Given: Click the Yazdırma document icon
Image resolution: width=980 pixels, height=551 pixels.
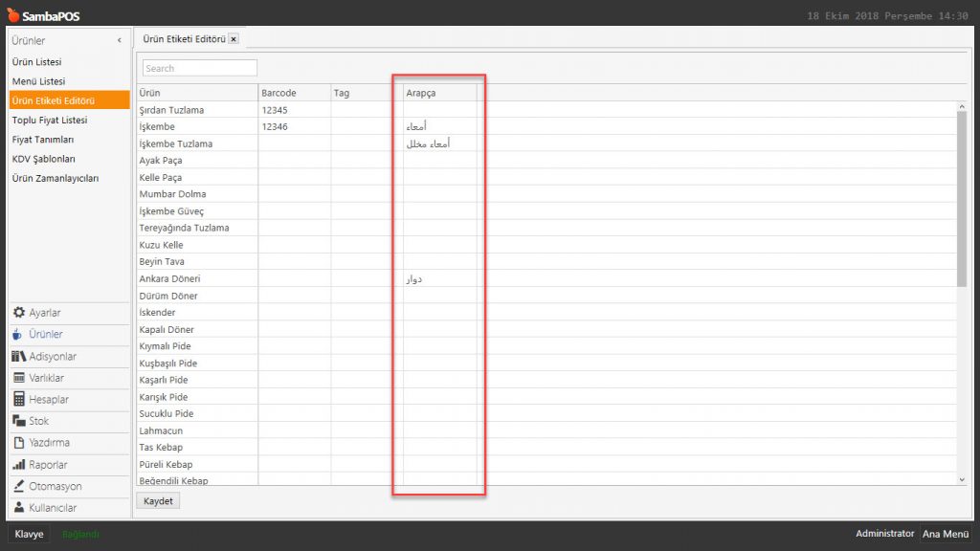Looking at the screenshot, I should pos(19,443).
